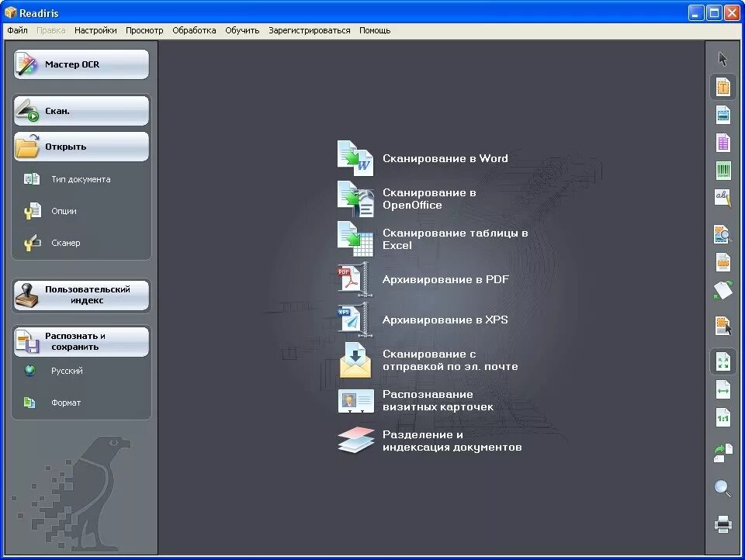Image resolution: width=745 pixels, height=560 pixels.
Task: Click the select zones with cursor icon
Action: 722,326
